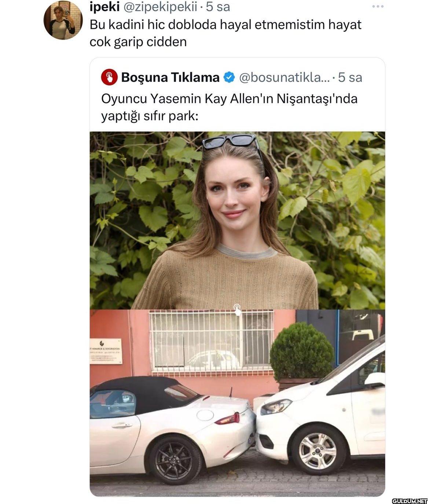Tap the white sign on the pink wall

[x=106, y=351]
